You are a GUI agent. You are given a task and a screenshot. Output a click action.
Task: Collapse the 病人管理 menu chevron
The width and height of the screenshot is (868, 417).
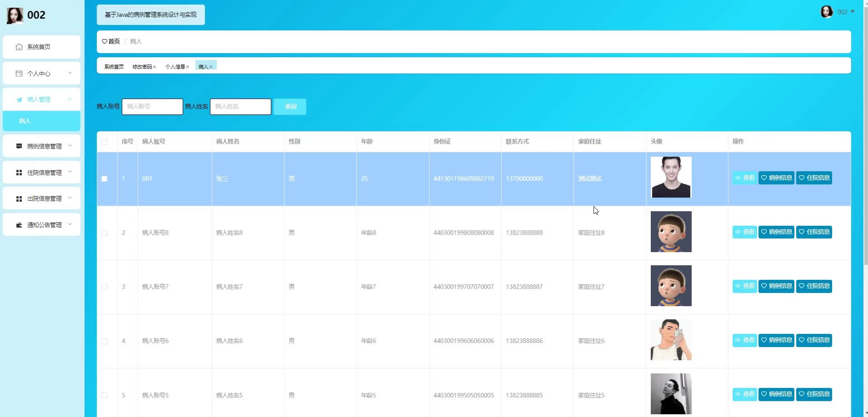point(70,99)
